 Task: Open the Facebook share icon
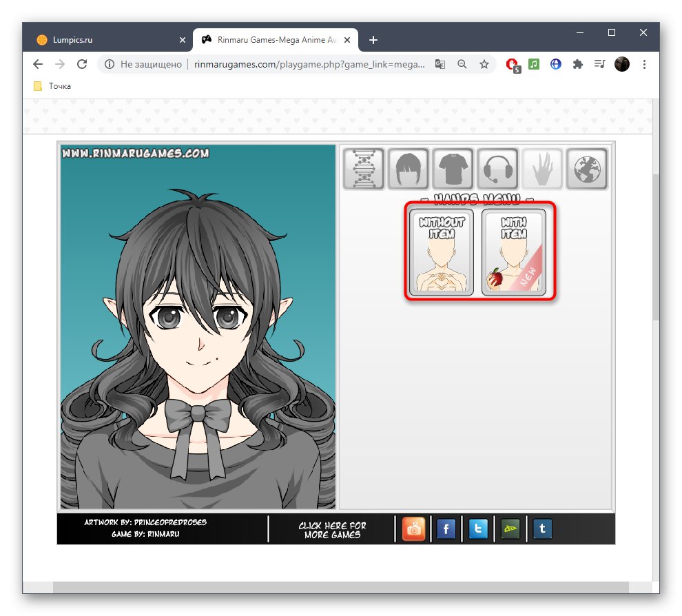[x=446, y=529]
